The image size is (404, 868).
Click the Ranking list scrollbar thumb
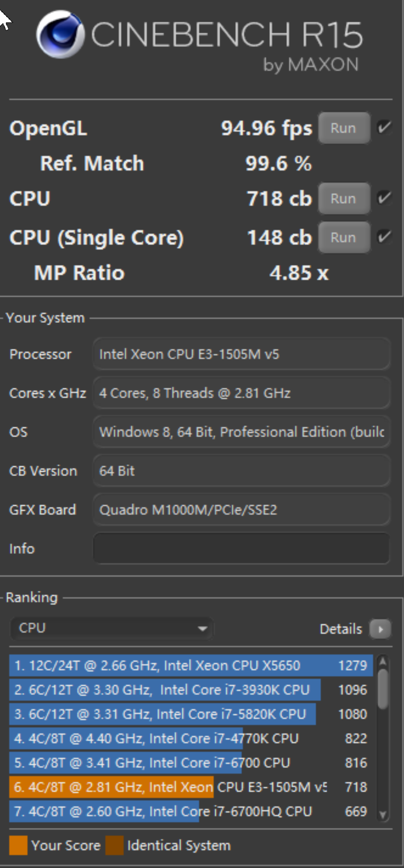(383, 689)
